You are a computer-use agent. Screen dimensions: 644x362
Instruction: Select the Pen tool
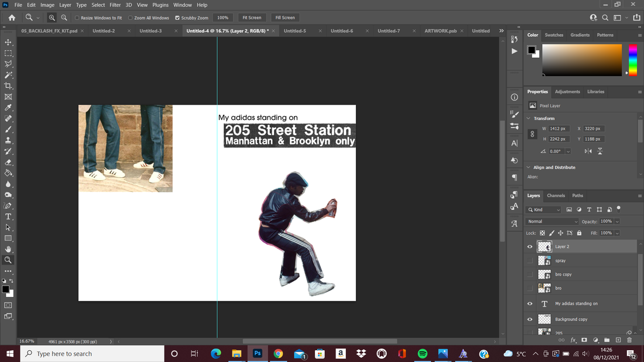tap(8, 206)
